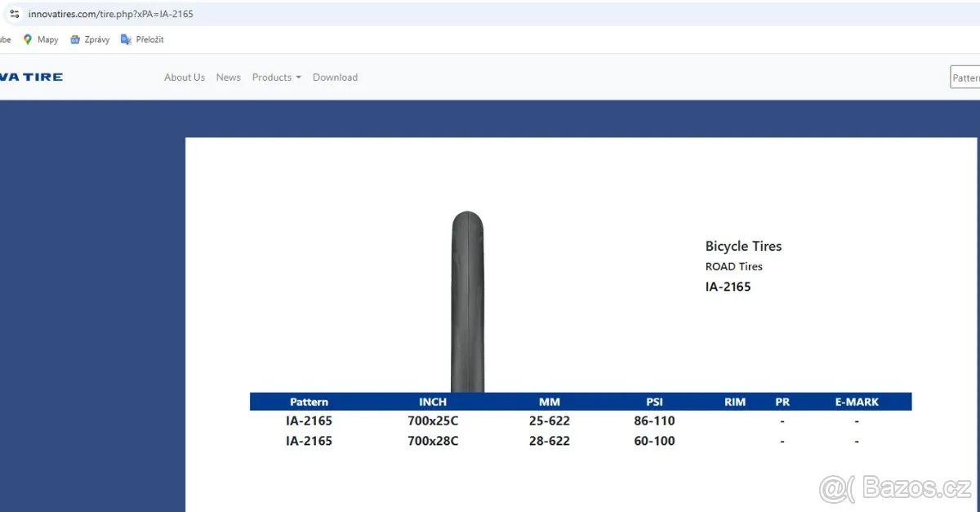The width and height of the screenshot is (980, 512).
Task: Click the ROAD Tires subtitle
Action: click(734, 266)
